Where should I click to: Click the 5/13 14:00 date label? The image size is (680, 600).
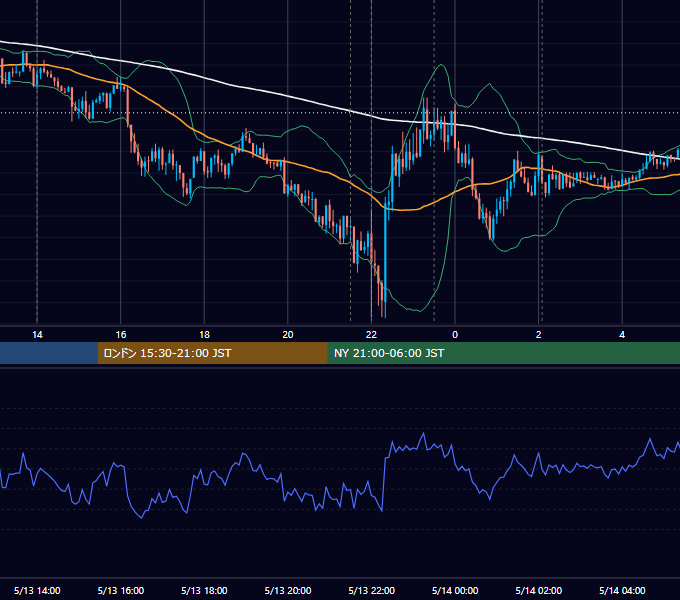[37, 590]
